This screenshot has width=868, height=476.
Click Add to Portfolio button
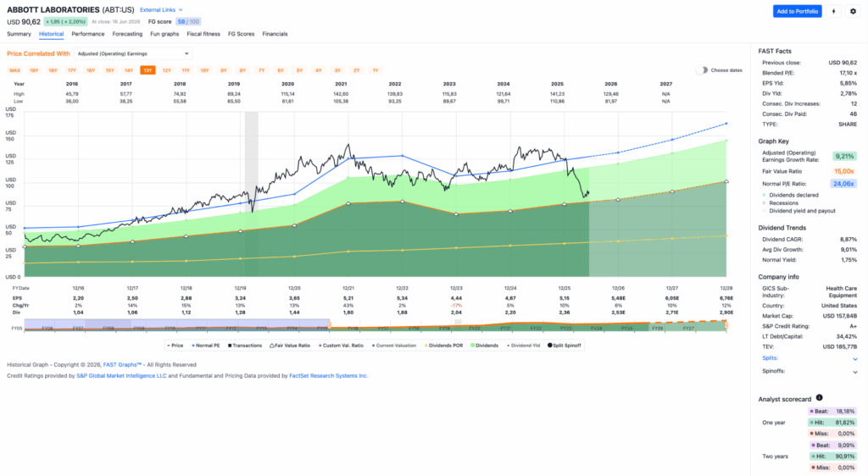click(x=797, y=11)
